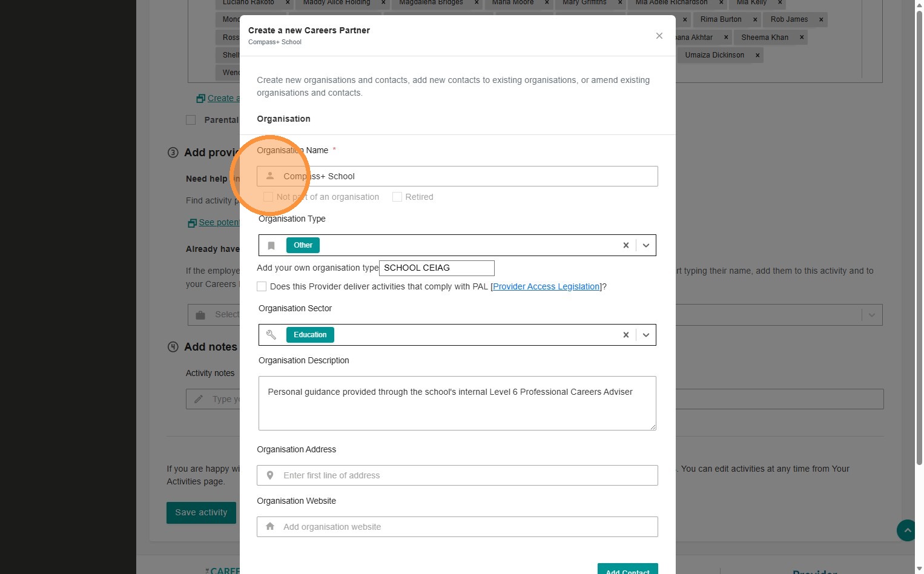Image resolution: width=924 pixels, height=574 pixels.
Task: Click the home icon in website field
Action: [x=270, y=527]
